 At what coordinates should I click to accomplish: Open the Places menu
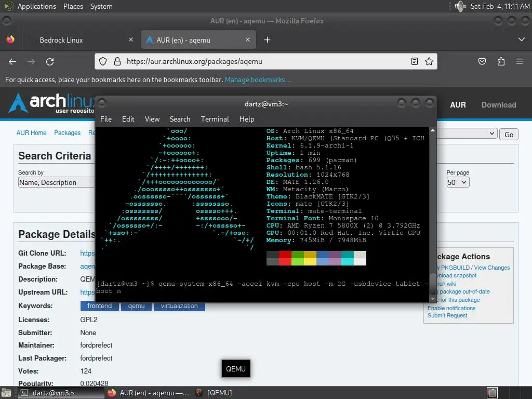[x=73, y=6]
